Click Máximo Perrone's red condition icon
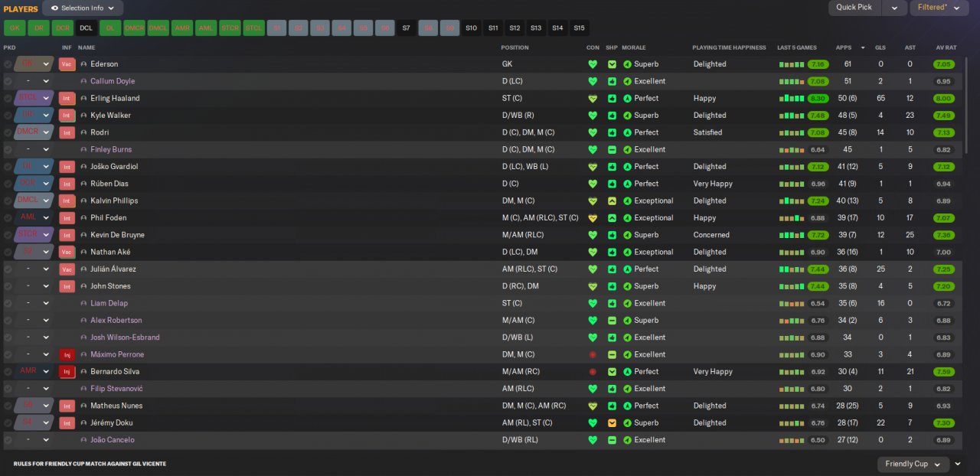The width and height of the screenshot is (980, 476). [x=592, y=355]
